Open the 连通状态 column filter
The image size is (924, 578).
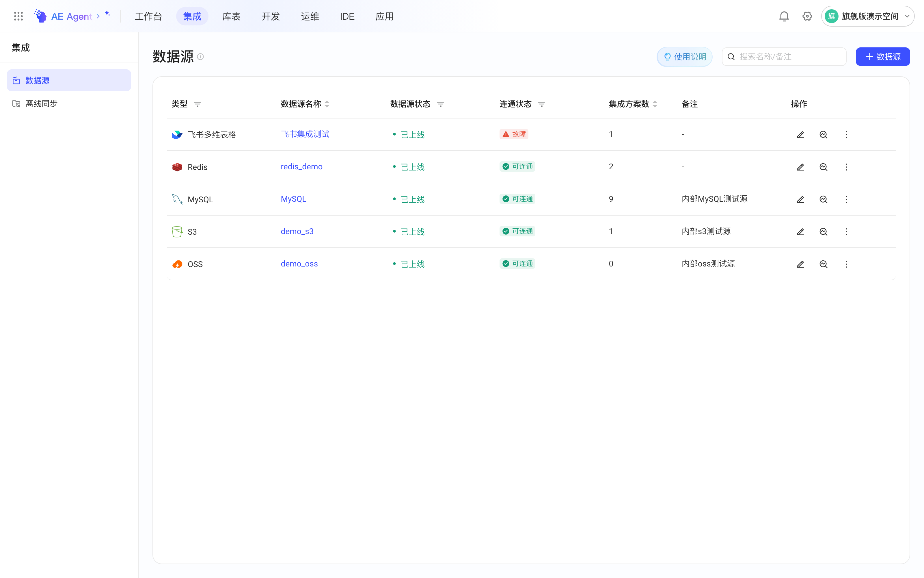[541, 104]
